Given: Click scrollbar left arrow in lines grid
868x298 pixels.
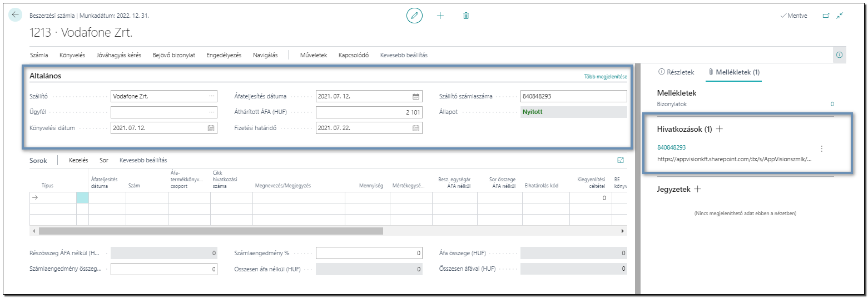Looking at the screenshot, I should (x=33, y=231).
